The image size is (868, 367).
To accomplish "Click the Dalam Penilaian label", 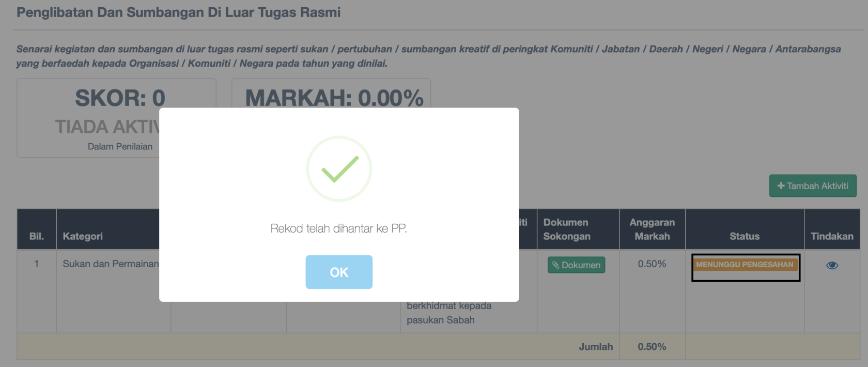I will pos(120,147).
